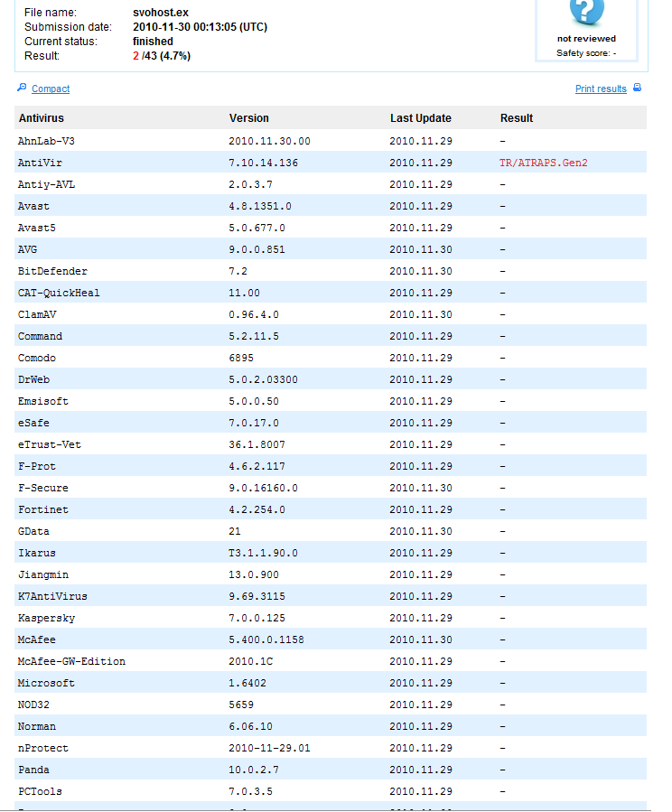Click the DrWeb row name

point(33,379)
